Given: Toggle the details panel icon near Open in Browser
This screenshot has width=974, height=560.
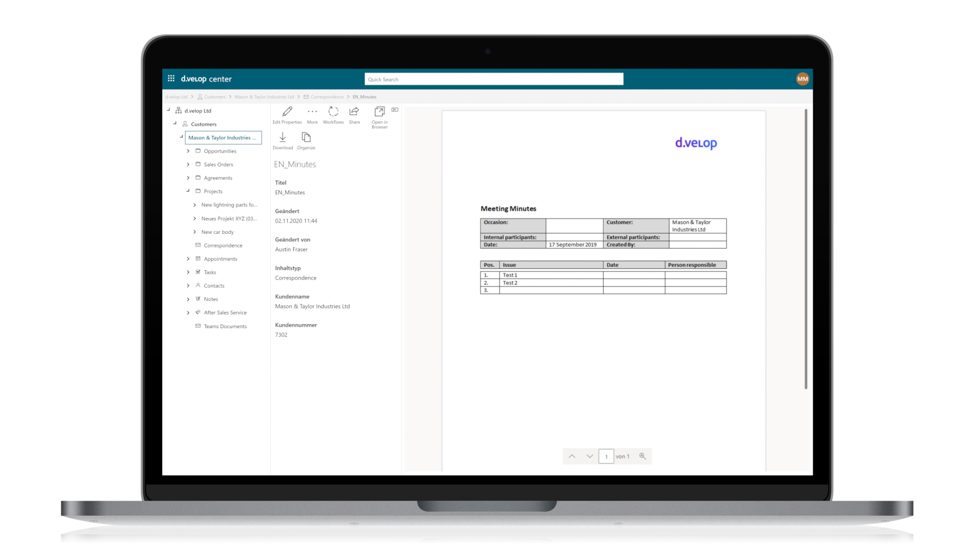Looking at the screenshot, I should coord(395,109).
